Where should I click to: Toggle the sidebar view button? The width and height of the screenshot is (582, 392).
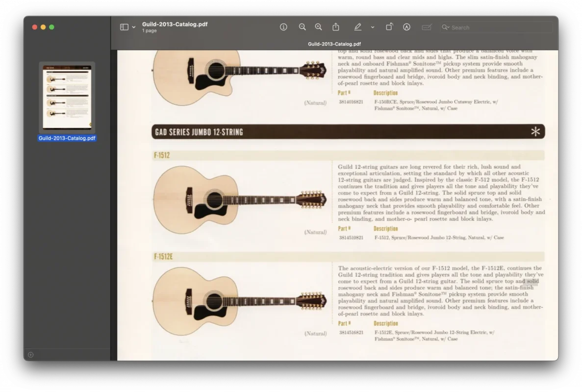124,27
